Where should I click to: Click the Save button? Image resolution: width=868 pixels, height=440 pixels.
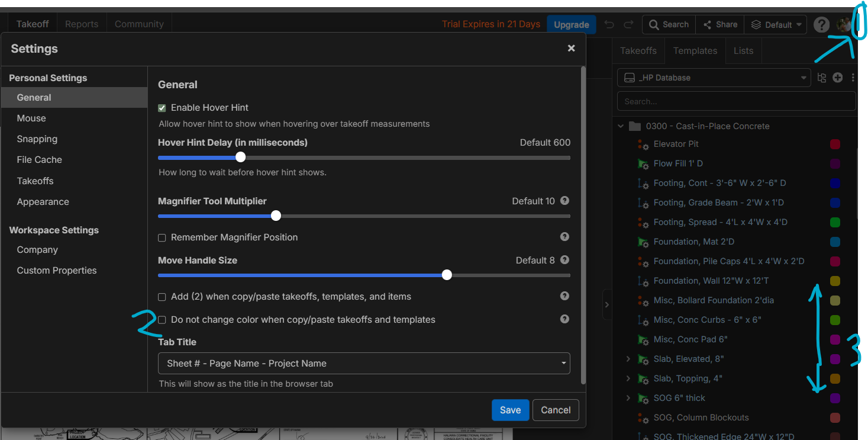click(509, 410)
